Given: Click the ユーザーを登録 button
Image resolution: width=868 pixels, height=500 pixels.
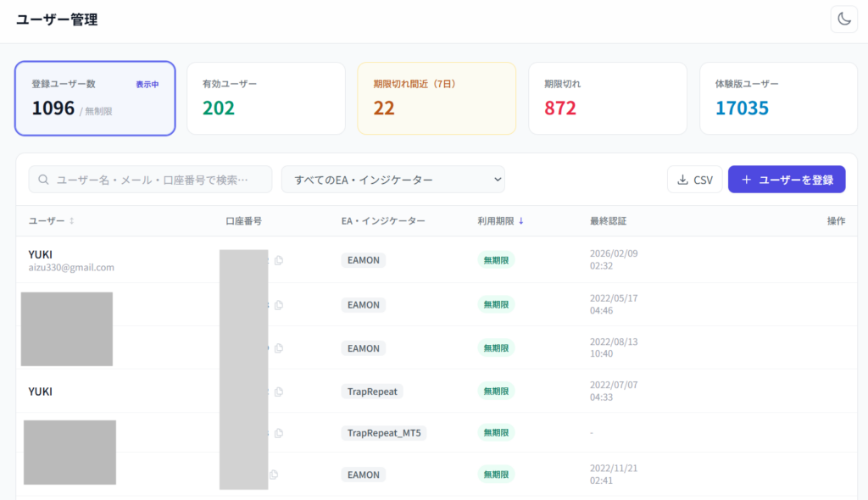Looking at the screenshot, I should 787,180.
